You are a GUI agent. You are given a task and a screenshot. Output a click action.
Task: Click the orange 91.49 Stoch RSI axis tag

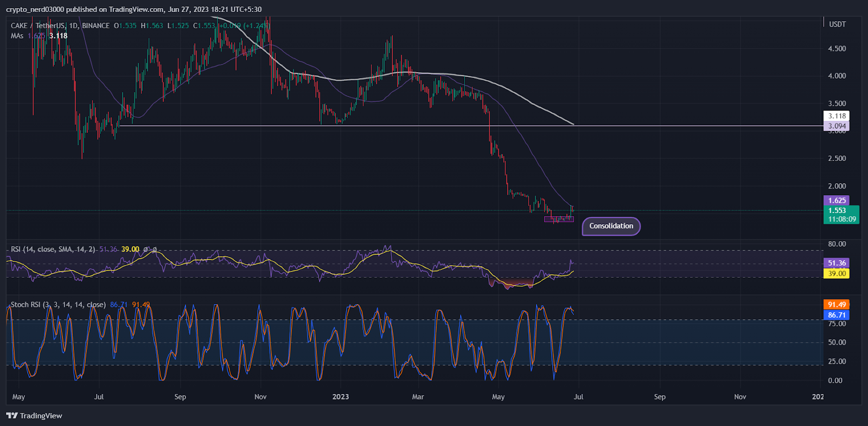tap(837, 305)
